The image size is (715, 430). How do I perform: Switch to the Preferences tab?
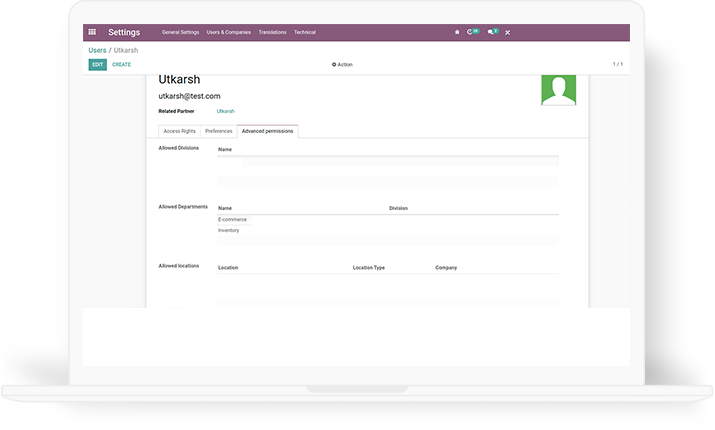click(218, 131)
